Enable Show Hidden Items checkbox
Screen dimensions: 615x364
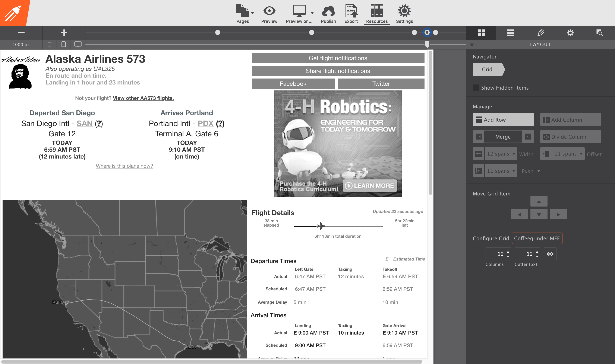476,88
